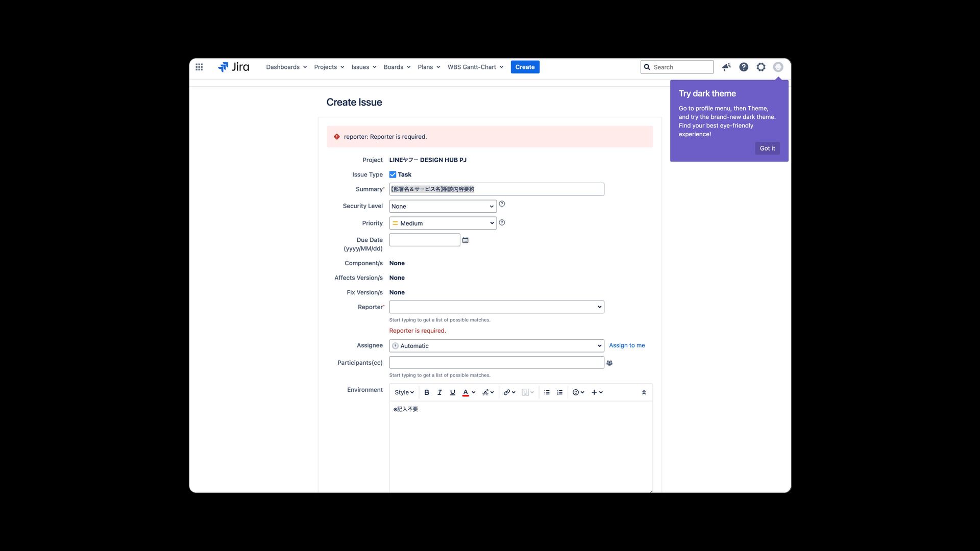Screen dimensions: 980x551
Task: Click the Summary text field
Action: 497,189
